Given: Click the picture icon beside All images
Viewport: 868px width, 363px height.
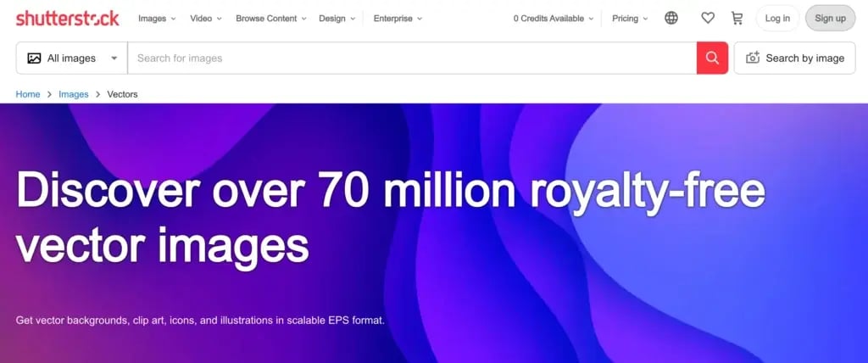Looking at the screenshot, I should (34, 59).
